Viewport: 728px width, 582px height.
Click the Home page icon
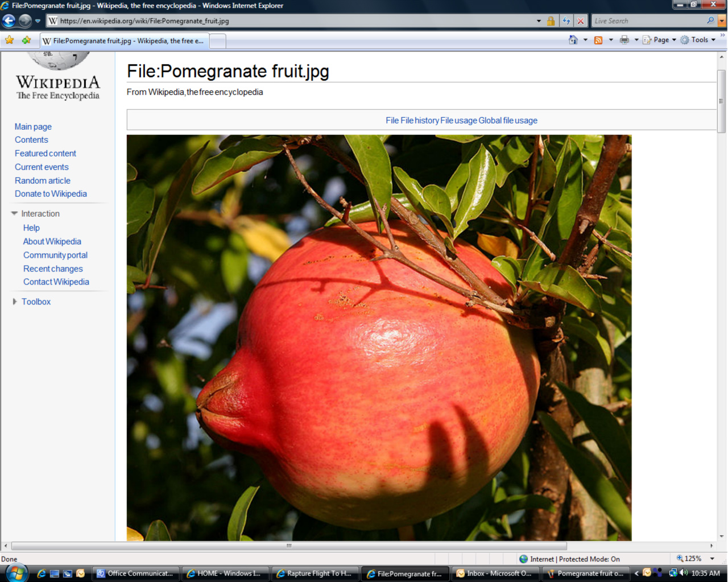click(x=573, y=40)
